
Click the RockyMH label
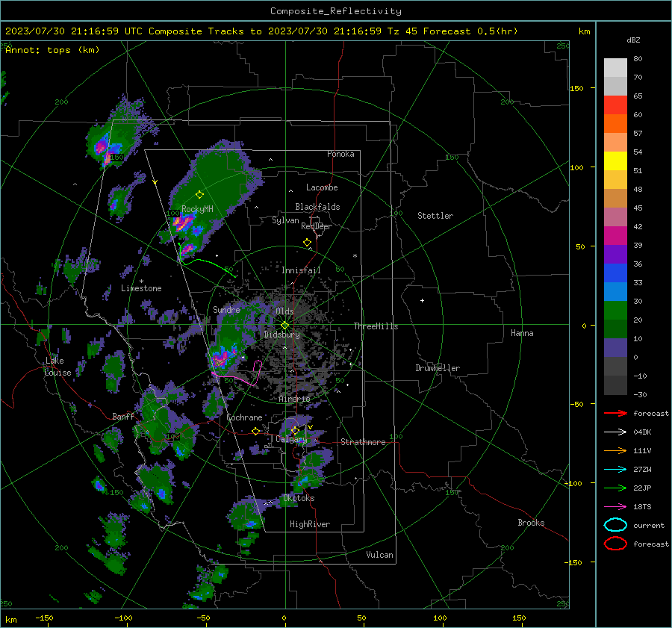coord(197,209)
